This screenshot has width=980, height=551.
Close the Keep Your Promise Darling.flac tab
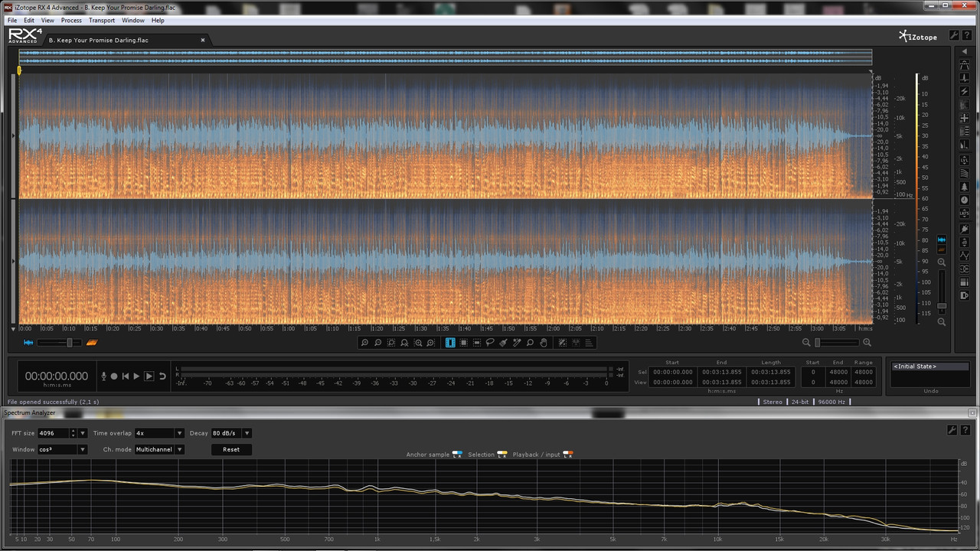[x=203, y=40]
